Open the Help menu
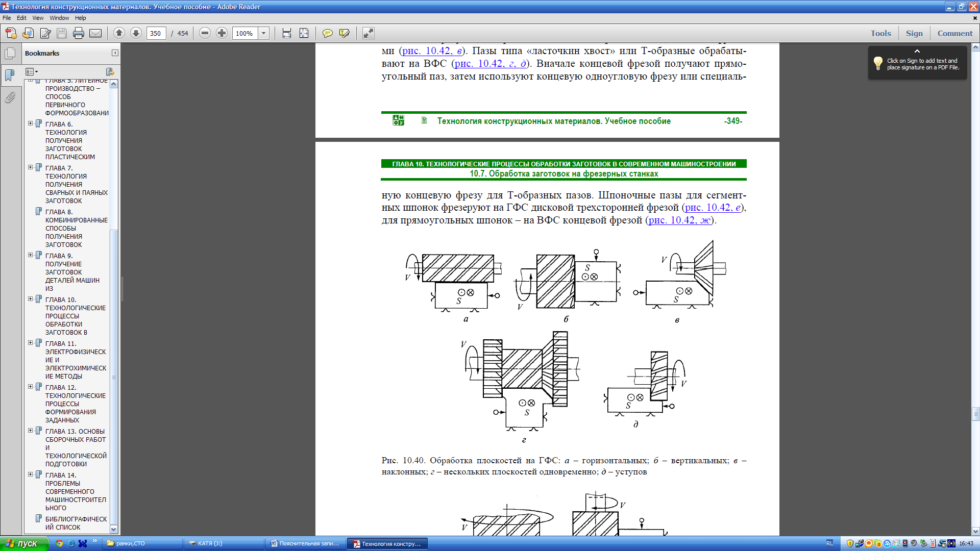 tap(81, 18)
